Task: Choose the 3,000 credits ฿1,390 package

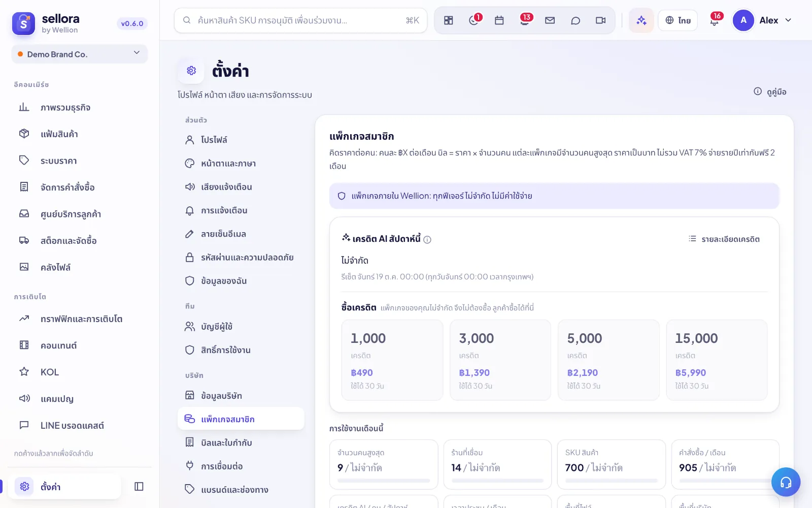Action: pyautogui.click(x=500, y=360)
